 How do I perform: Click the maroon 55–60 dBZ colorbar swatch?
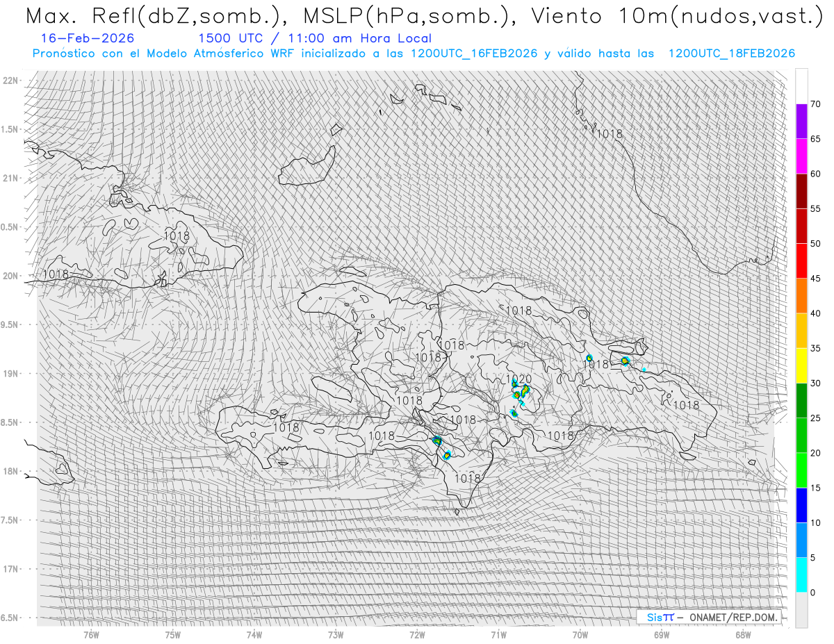[x=801, y=191]
